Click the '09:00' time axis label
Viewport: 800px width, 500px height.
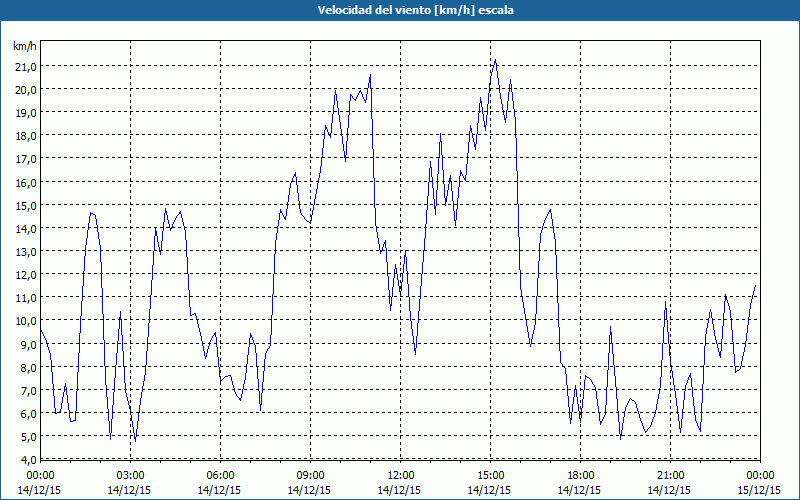310,476
